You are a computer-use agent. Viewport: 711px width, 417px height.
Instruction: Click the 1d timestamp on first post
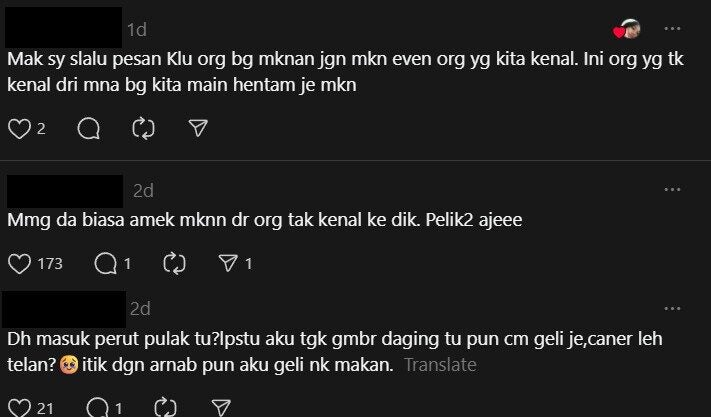coord(137,30)
